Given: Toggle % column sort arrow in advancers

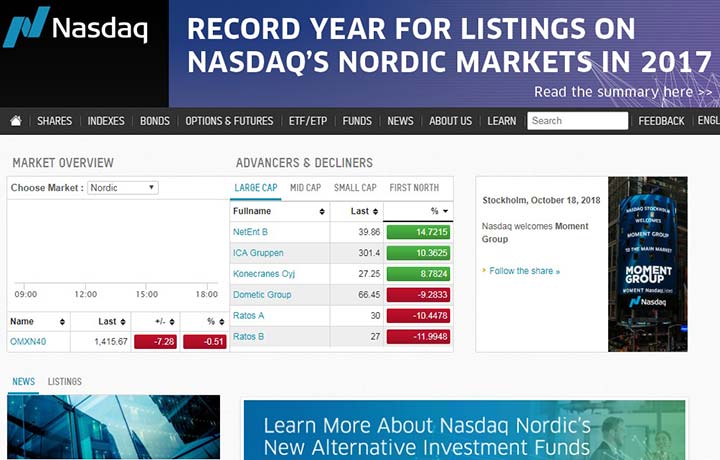Looking at the screenshot, I should point(445,211).
